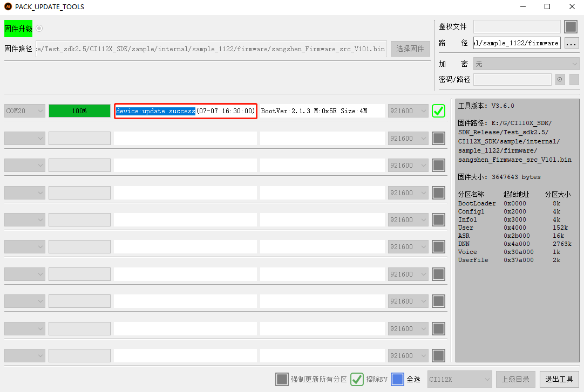Check the second row's enable box
The width and height of the screenshot is (584, 392).
pos(438,139)
